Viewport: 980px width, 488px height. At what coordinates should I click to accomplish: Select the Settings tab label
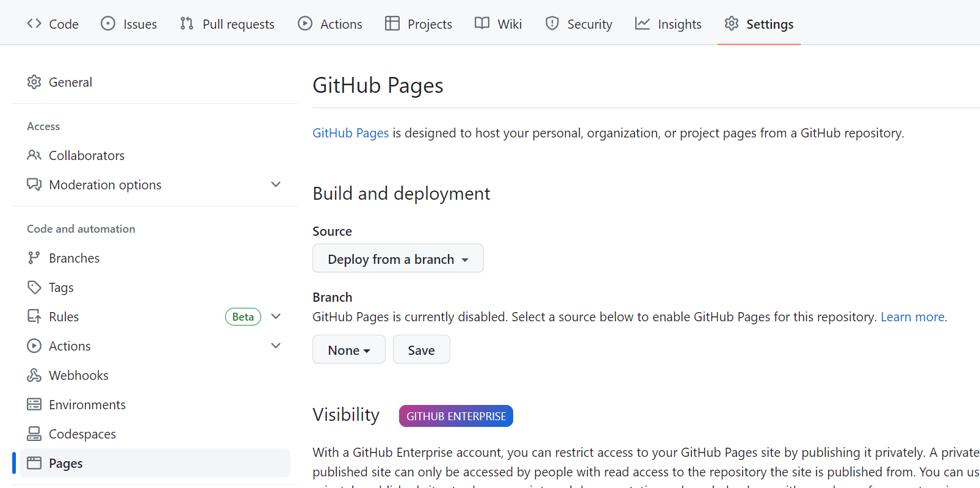pos(769,24)
